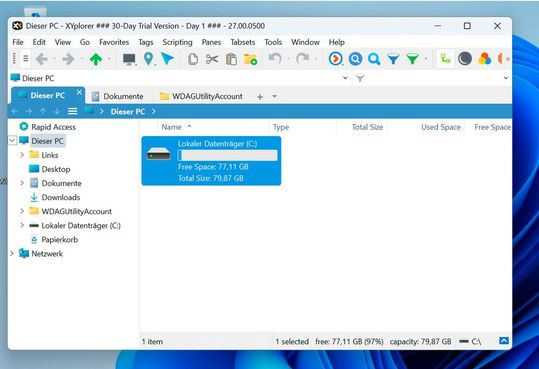Viewport: 539px width, 369px height.
Task: Go forward with the gray right arrow
Action: [68, 59]
